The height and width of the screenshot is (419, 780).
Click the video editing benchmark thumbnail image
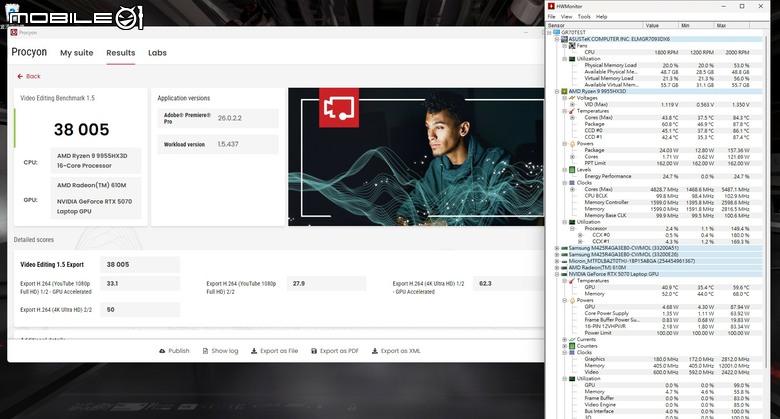(x=416, y=157)
